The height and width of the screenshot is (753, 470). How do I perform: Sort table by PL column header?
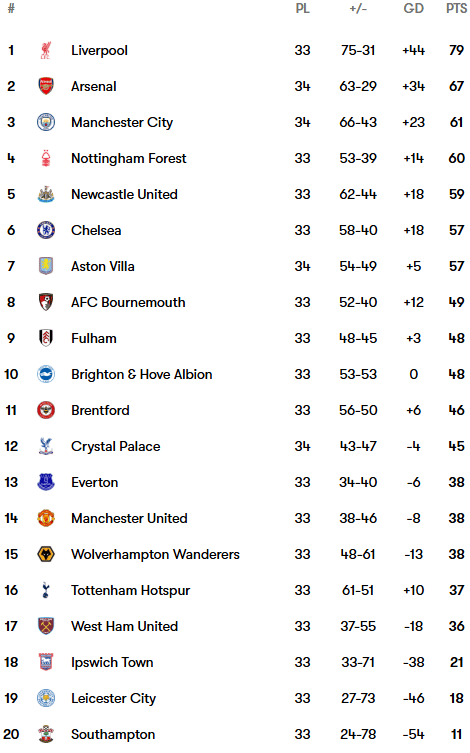coord(302,9)
